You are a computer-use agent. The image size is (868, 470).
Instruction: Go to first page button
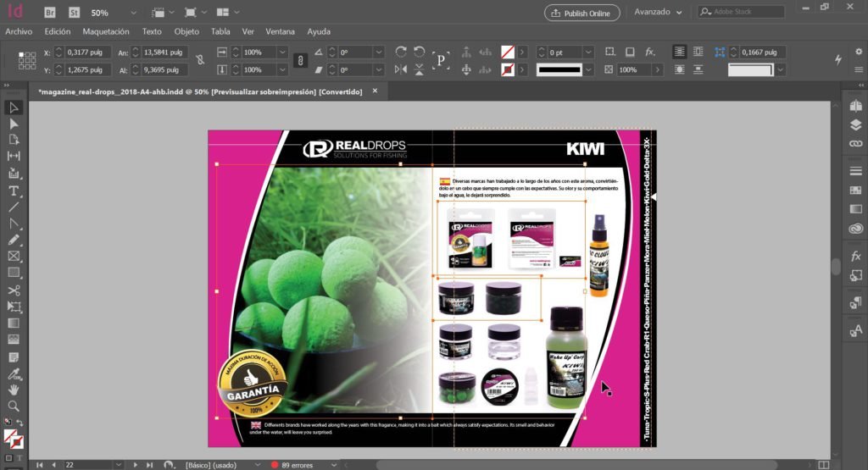[x=39, y=465]
